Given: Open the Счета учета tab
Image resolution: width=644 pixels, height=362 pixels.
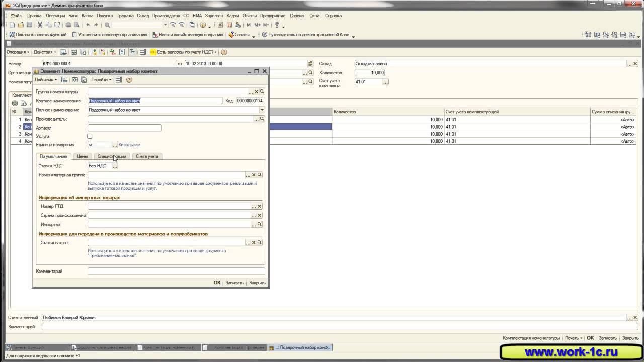Looking at the screenshot, I should click(x=147, y=156).
